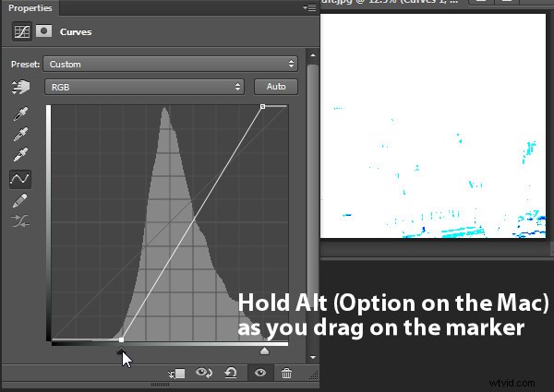Click the panel scrollbar down arrow
Screen dimensions: 554x392
tap(313, 357)
